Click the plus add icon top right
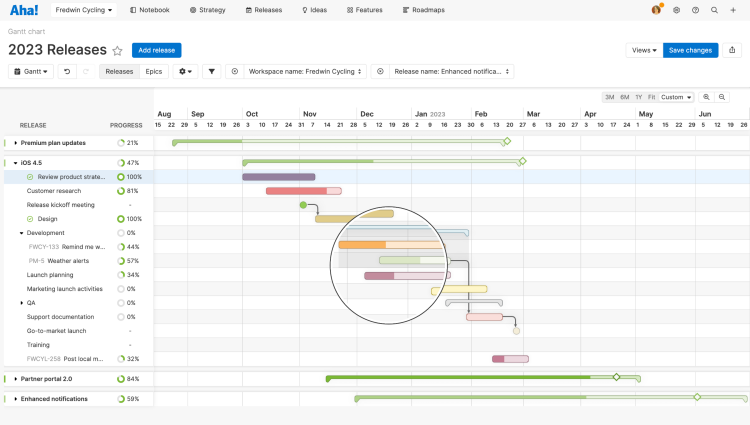Screen dimensions: 750x425 click(x=733, y=10)
